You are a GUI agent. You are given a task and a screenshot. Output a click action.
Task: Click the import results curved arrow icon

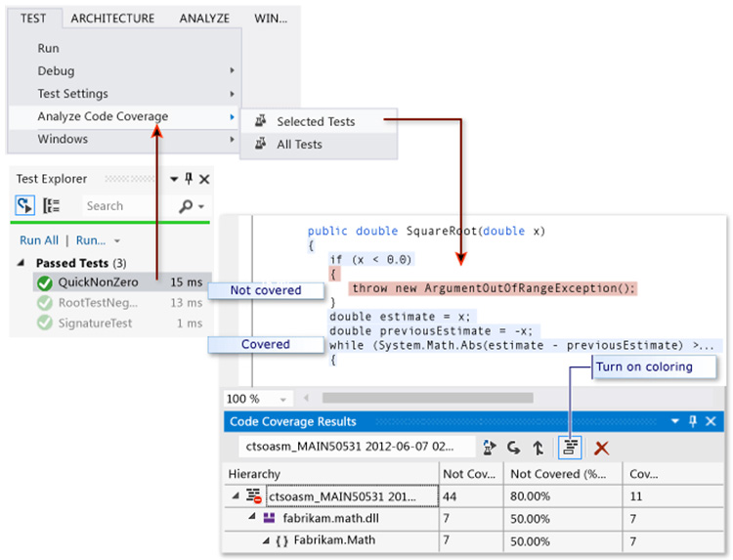point(514,447)
